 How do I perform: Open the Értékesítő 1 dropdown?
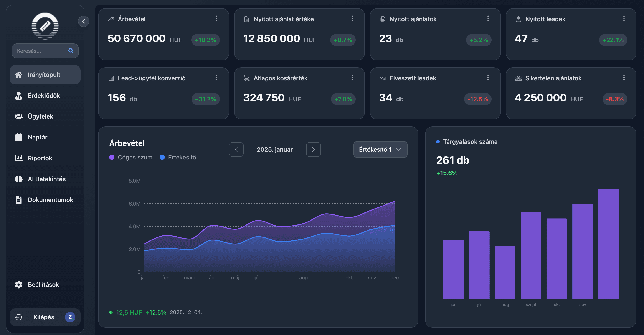click(x=380, y=149)
